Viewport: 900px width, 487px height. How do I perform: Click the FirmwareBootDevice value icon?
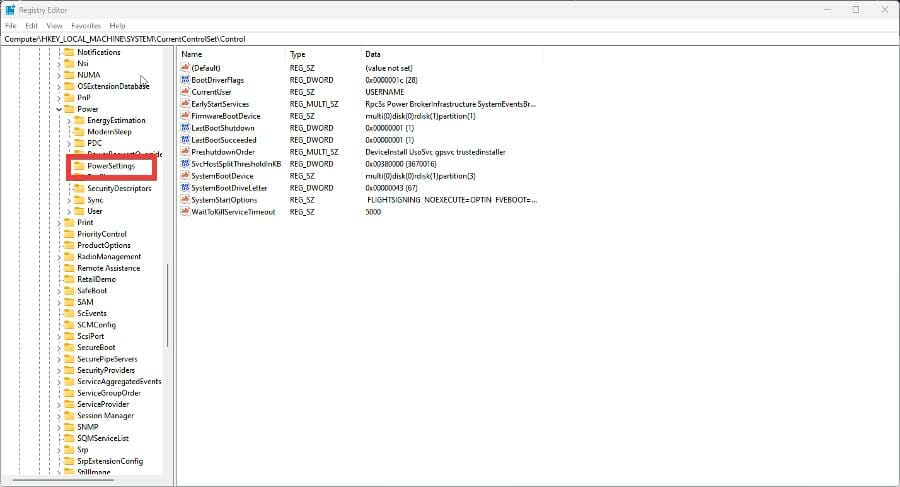click(185, 116)
